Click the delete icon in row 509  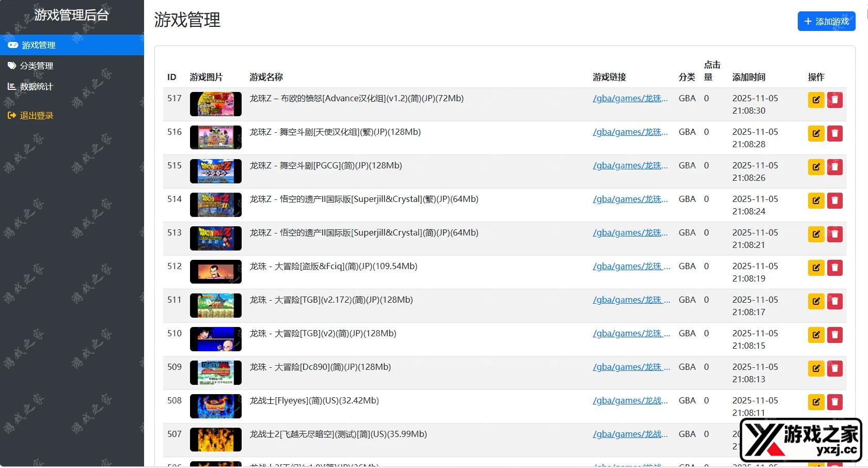pyautogui.click(x=834, y=369)
